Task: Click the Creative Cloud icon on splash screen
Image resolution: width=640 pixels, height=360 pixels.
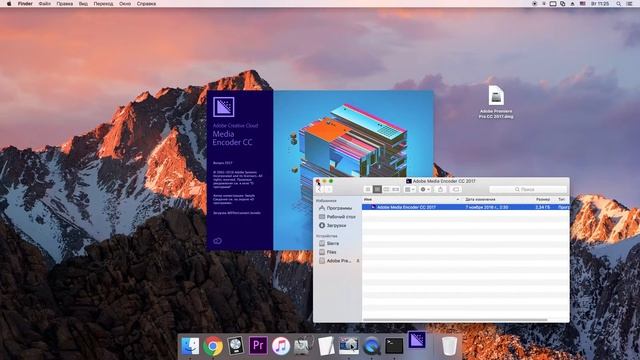Action: click(x=218, y=240)
